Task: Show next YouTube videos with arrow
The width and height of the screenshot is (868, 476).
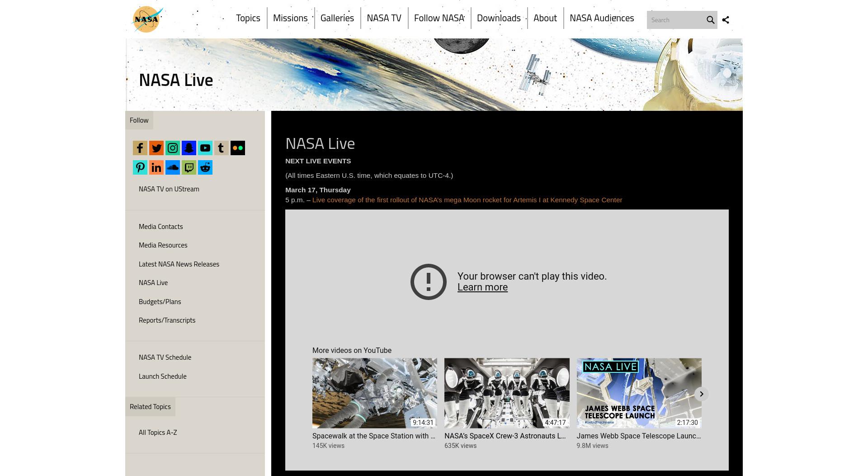Action: point(701,394)
